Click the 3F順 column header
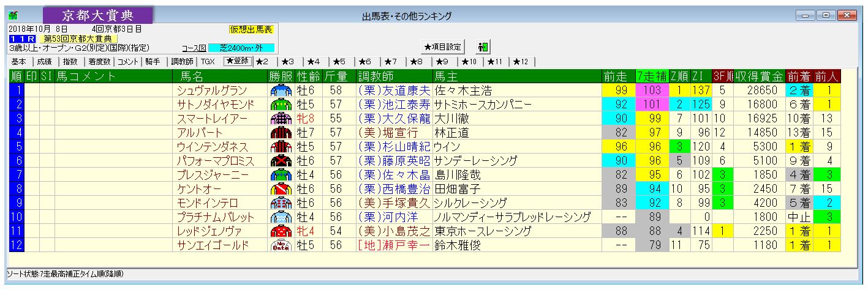 [x=722, y=76]
